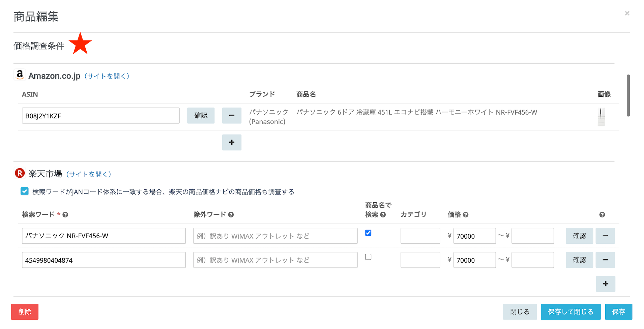This screenshot has height=329, width=644.
Task: Click the vertical scrollbar on the right
Action: [x=628, y=95]
